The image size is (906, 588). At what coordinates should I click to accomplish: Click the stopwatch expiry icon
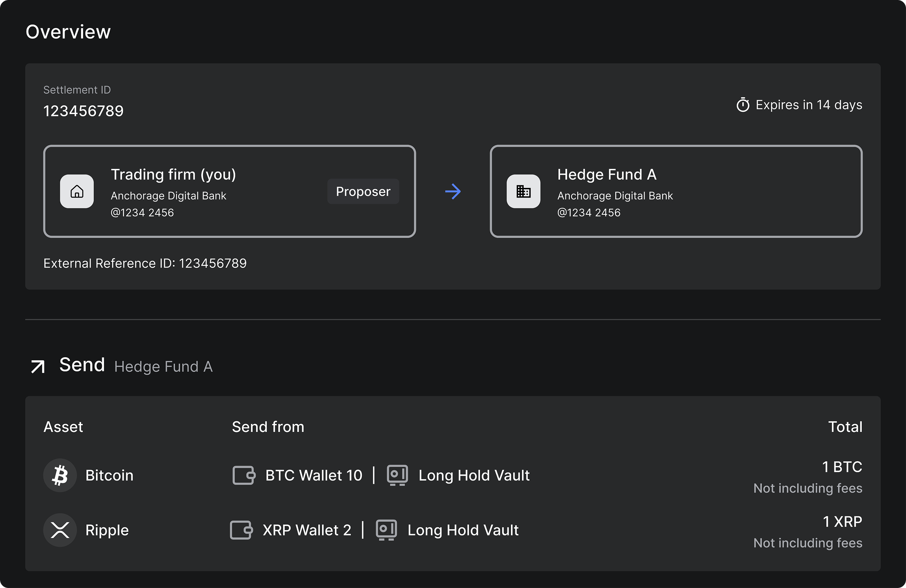(743, 105)
